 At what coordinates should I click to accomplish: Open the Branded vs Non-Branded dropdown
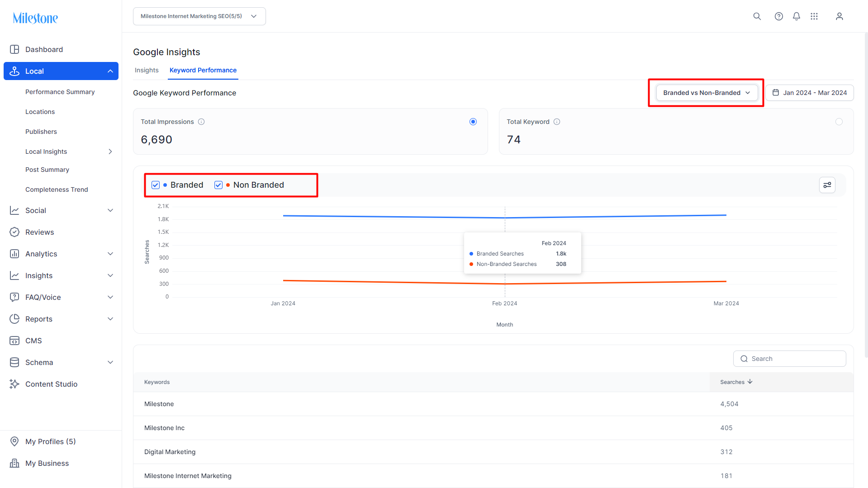point(707,93)
